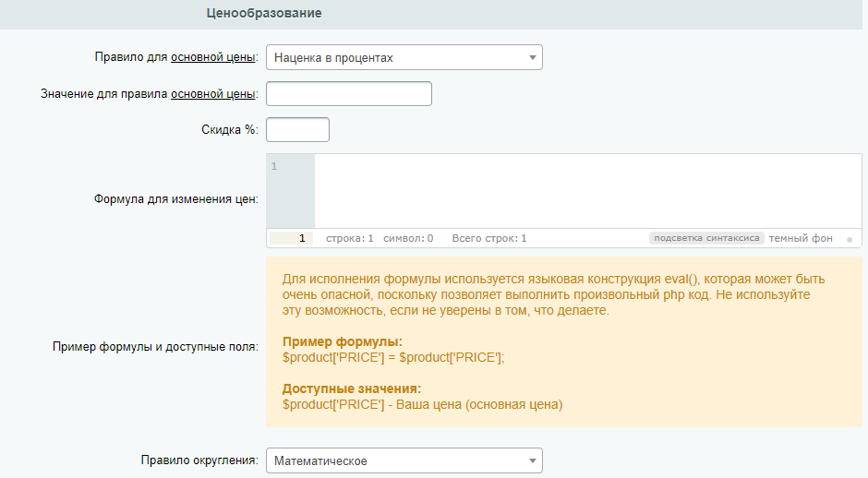Focus the 'Скидка %' input field

pos(298,129)
